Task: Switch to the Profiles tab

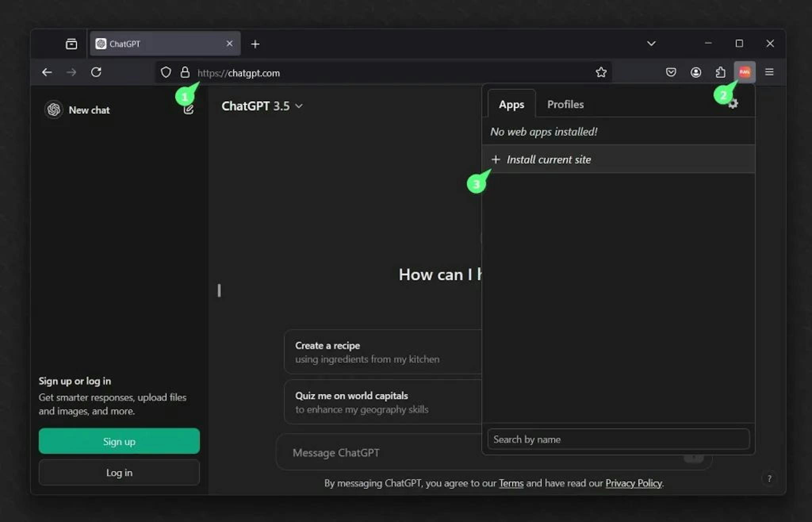Action: pyautogui.click(x=565, y=104)
